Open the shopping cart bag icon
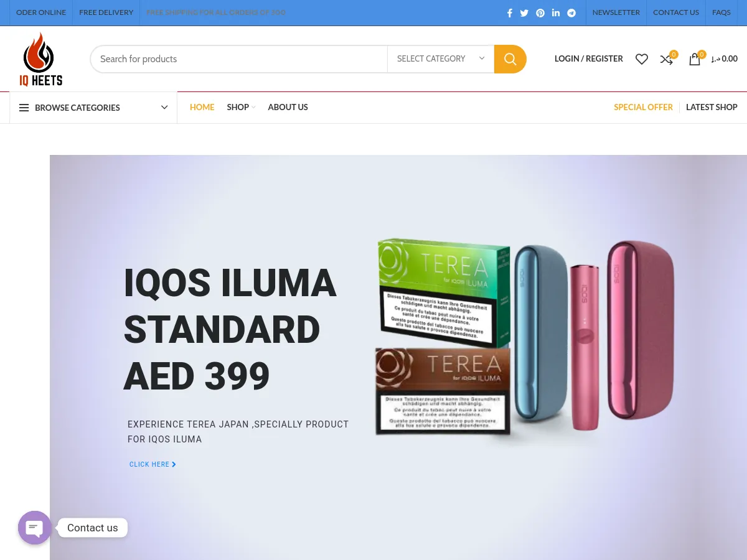This screenshot has height=560, width=747. point(695,59)
